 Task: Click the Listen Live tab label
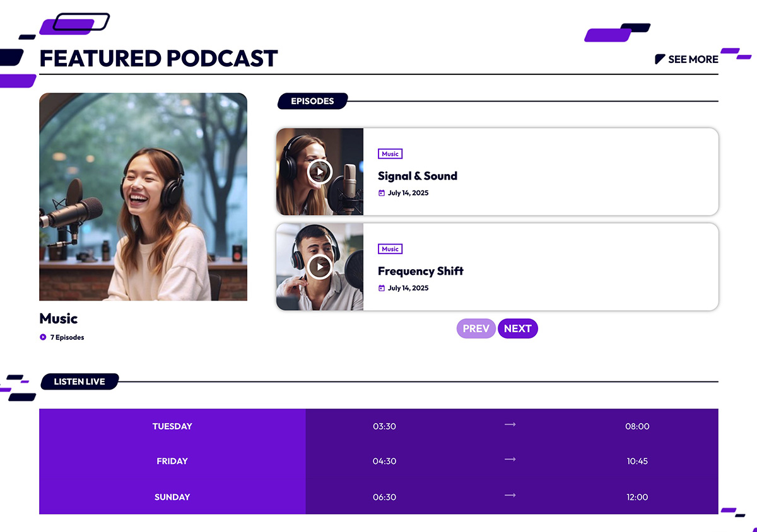pos(79,381)
